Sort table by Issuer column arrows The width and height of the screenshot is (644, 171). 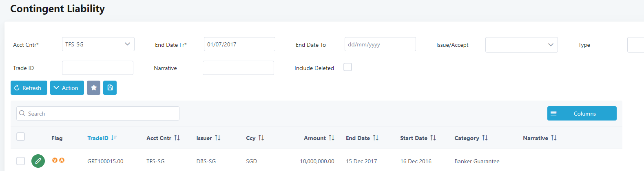218,138
